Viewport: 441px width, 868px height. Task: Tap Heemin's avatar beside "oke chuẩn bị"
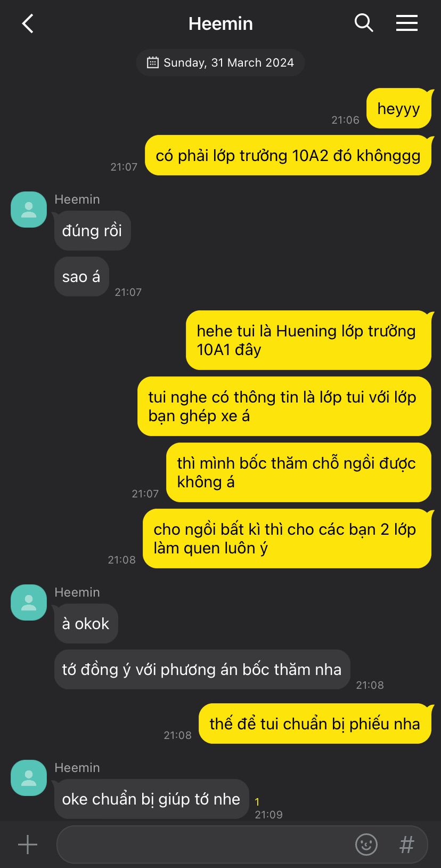pyautogui.click(x=29, y=778)
